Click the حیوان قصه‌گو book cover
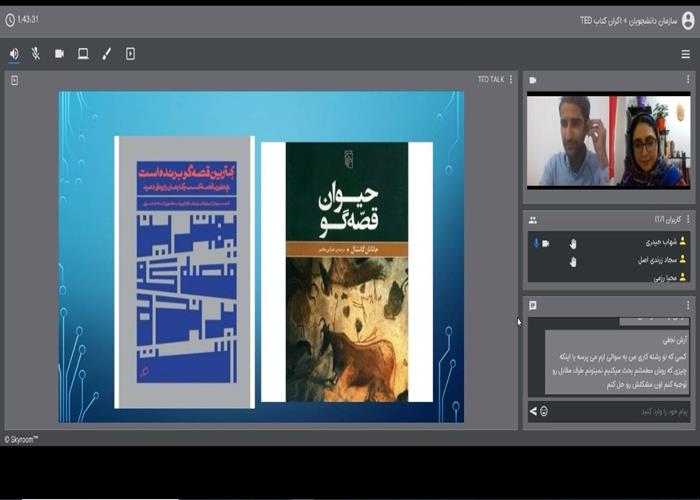Screen dimensions: 700x500 point(347,272)
